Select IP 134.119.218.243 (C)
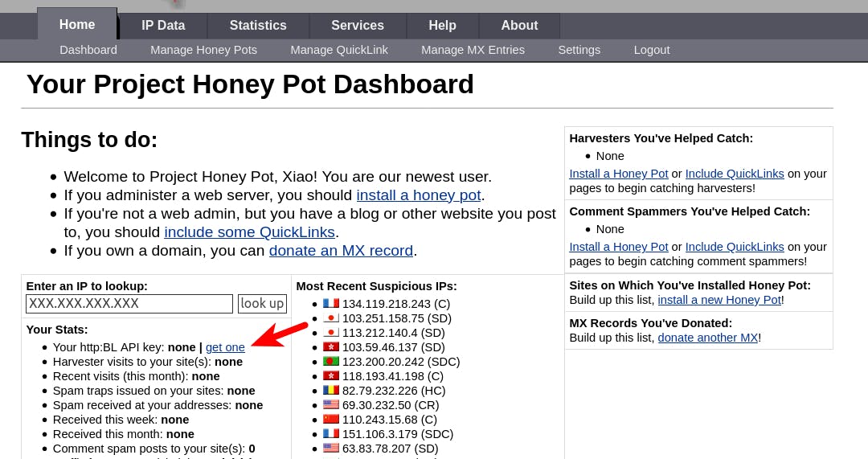The image size is (868, 459). click(x=396, y=304)
